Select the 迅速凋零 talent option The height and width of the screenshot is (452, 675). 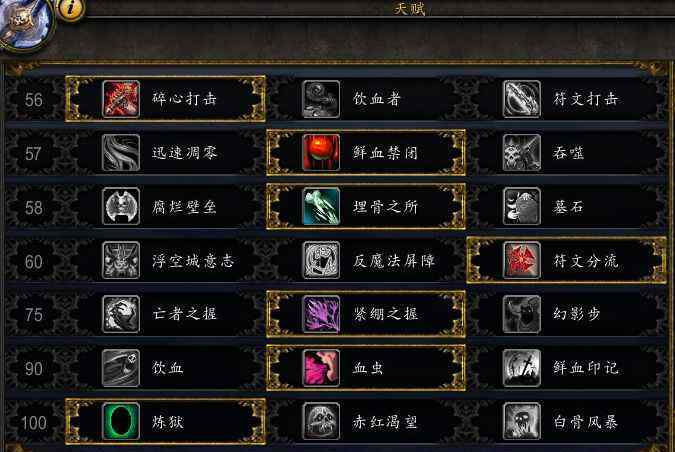click(165, 152)
